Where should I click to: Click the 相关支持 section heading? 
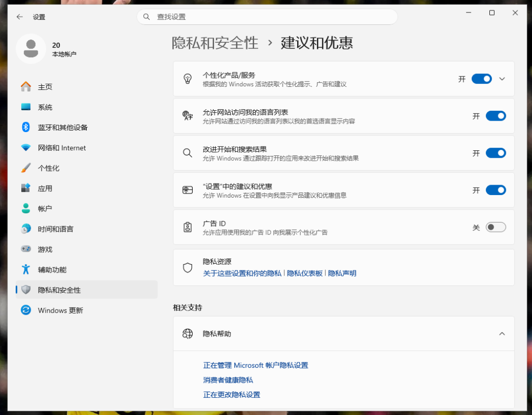coord(188,307)
